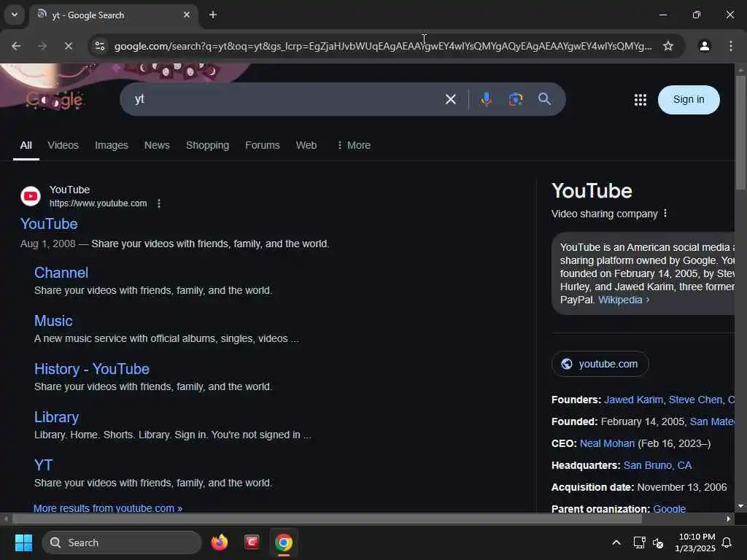The image size is (747, 560).
Task: Open Chrome three-dot menu
Action: click(731, 46)
